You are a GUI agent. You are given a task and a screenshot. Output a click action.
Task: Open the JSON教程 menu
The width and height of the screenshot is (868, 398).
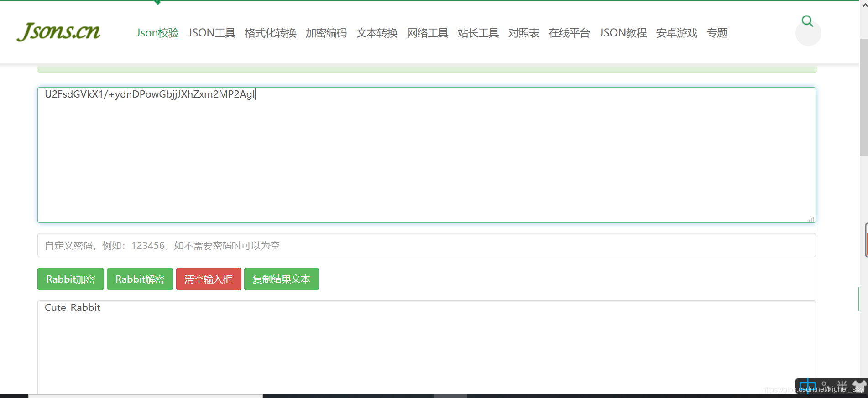[623, 33]
